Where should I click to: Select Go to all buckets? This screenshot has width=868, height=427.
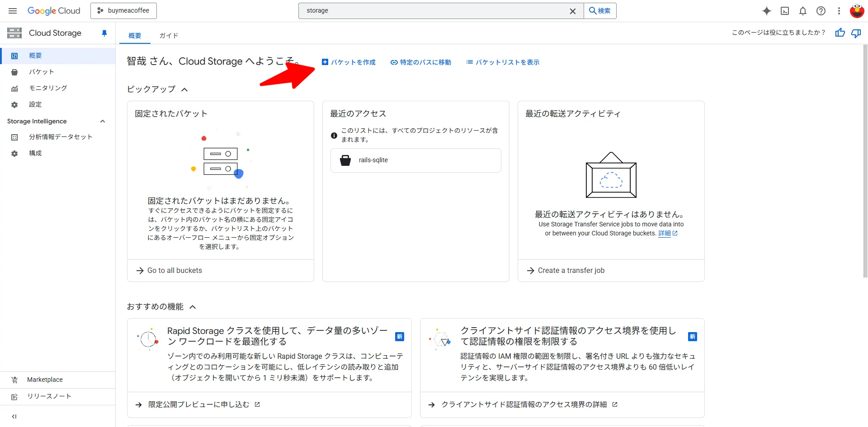pos(175,270)
